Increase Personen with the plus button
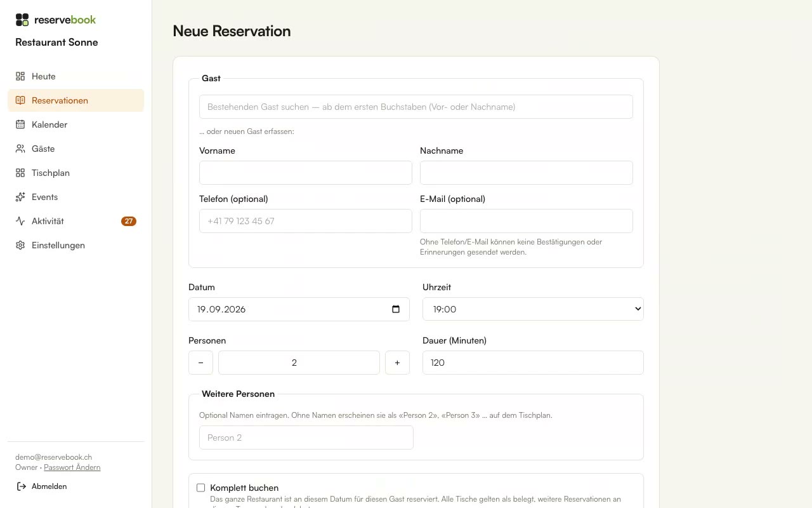This screenshot has height=508, width=812. 397,363
